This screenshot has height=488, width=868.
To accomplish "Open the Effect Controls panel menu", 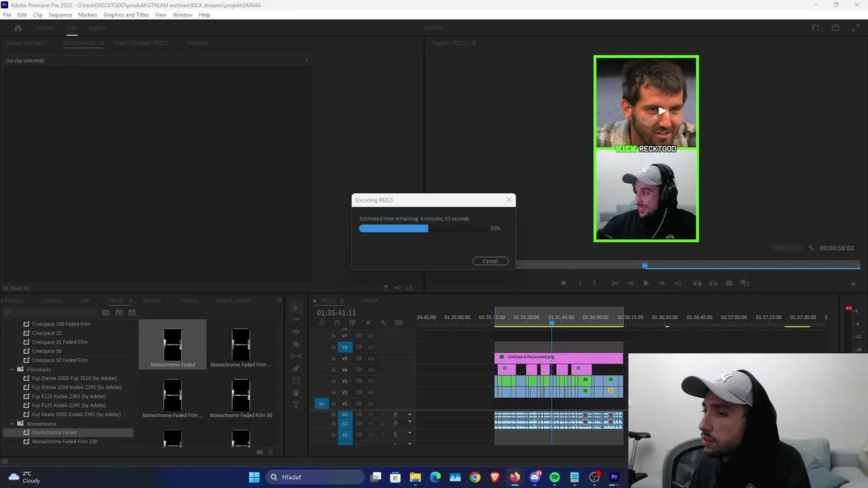I will (x=102, y=43).
